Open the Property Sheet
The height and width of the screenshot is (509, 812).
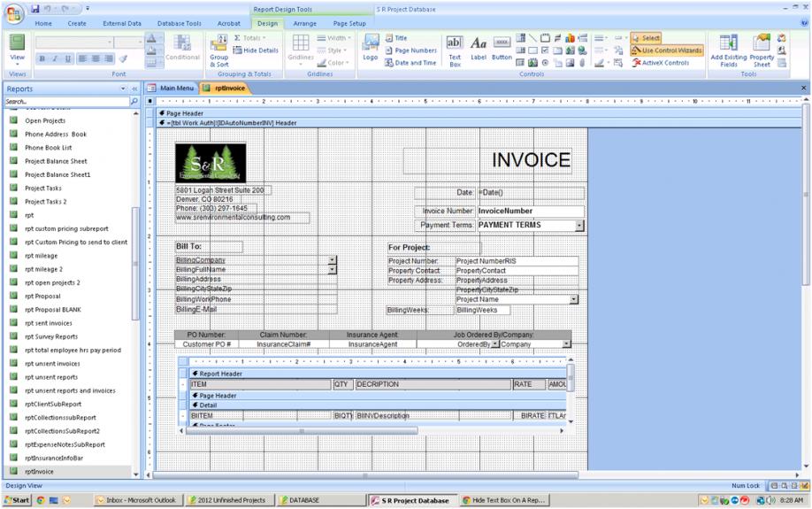point(762,50)
